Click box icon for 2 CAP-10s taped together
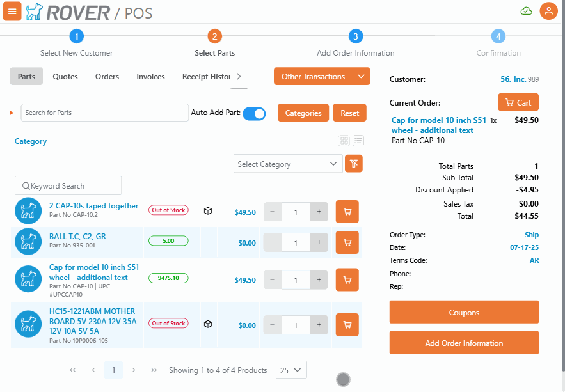 click(208, 211)
